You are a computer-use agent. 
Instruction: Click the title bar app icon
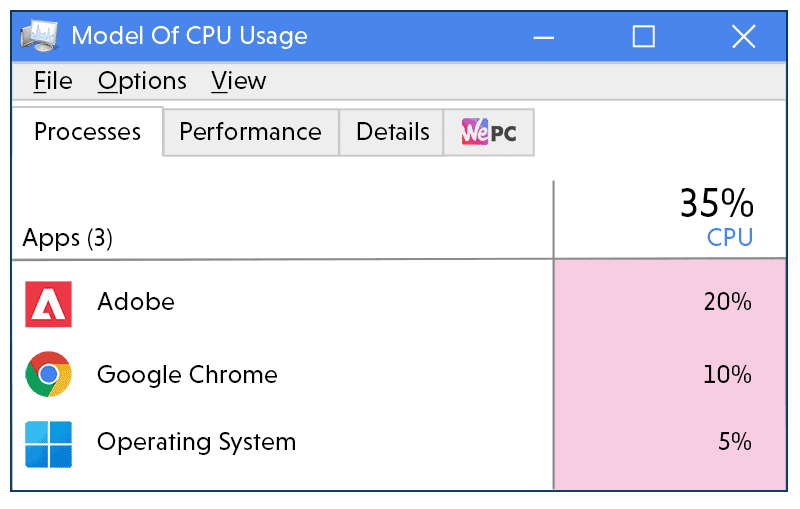pyautogui.click(x=40, y=37)
